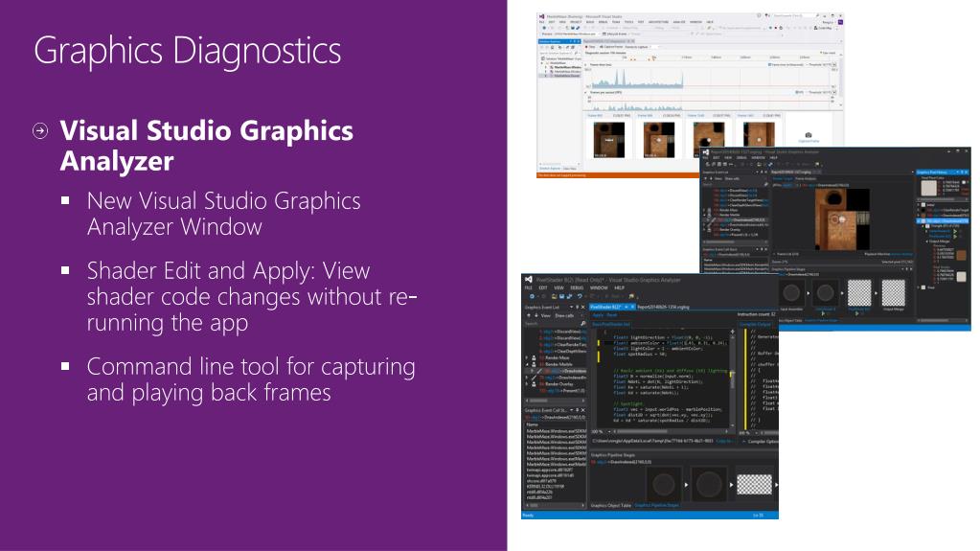980x551 pixels.
Task: Click Output Merger stage thumbnail in Graphics Analyzer
Action: [893, 292]
